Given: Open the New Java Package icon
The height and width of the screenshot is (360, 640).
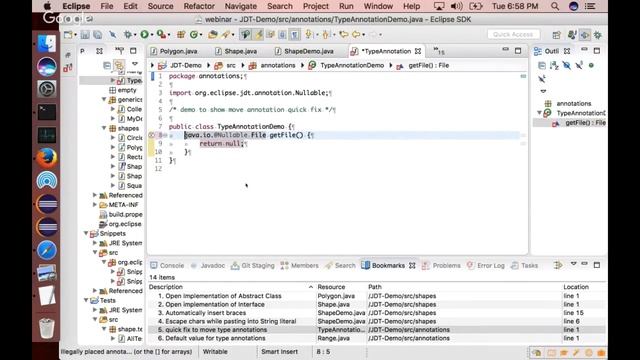Looking at the screenshot, I should click(x=181, y=35).
